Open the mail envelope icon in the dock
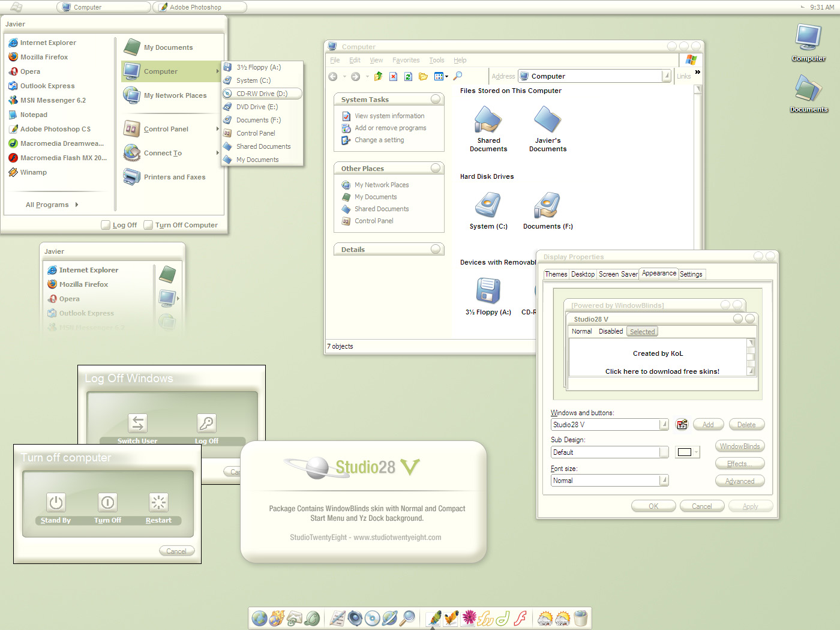This screenshot has width=840, height=630. [x=295, y=618]
